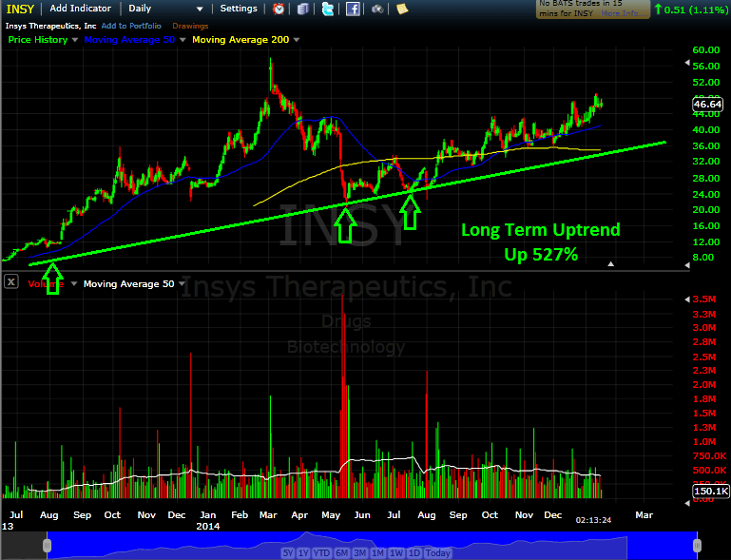Click the right handle of timeline slider

tap(697, 546)
